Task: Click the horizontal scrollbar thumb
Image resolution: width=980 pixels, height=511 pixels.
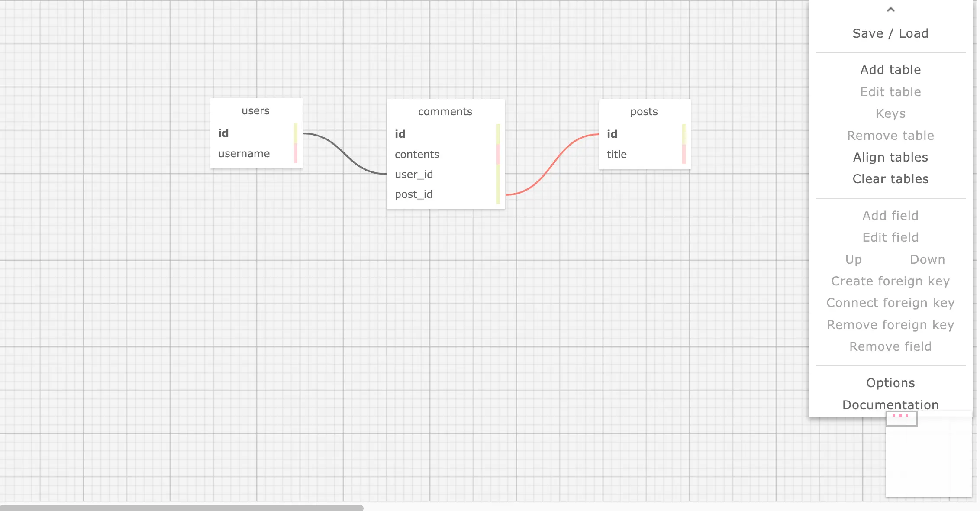Action: pos(182,508)
